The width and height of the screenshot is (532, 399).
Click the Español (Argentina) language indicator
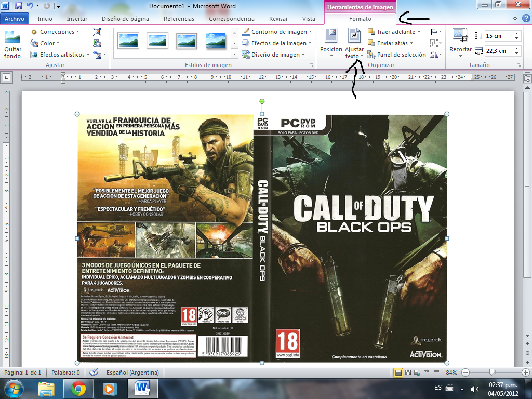click(x=132, y=373)
